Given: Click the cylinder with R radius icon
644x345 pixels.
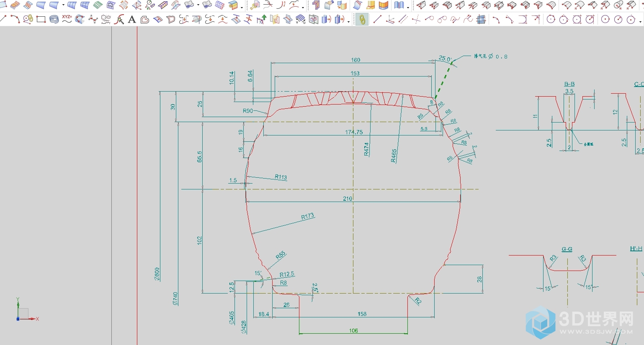Looking at the screenshot, I should point(618,5).
